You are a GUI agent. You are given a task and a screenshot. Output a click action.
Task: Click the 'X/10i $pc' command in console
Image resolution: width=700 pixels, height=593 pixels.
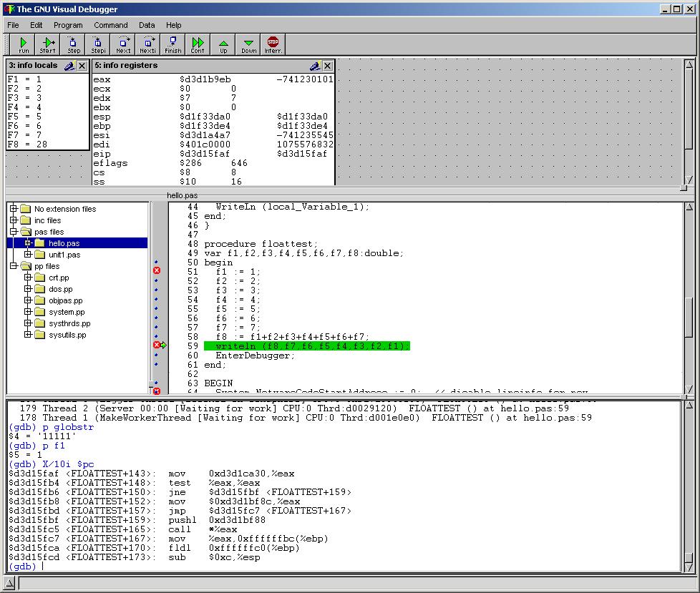click(x=68, y=464)
